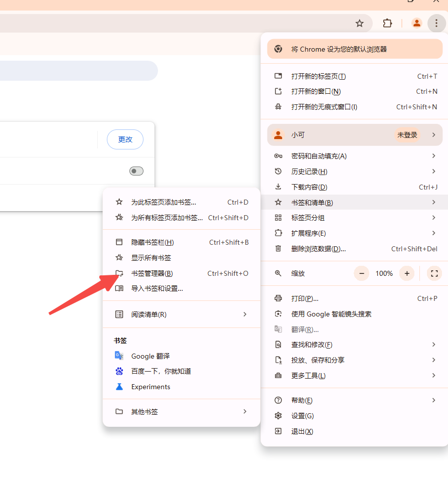Click the 100% zoom level value

pos(384,273)
